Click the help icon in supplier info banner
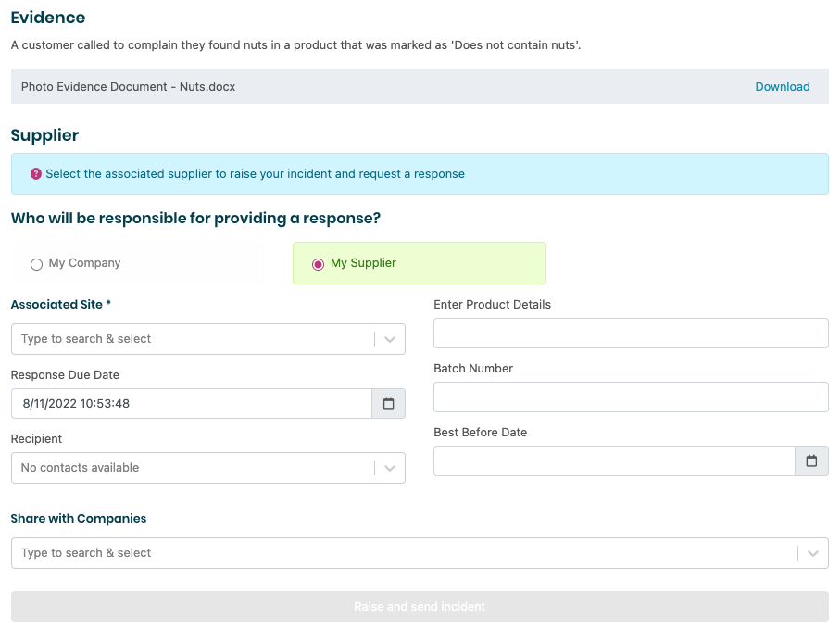 point(36,174)
